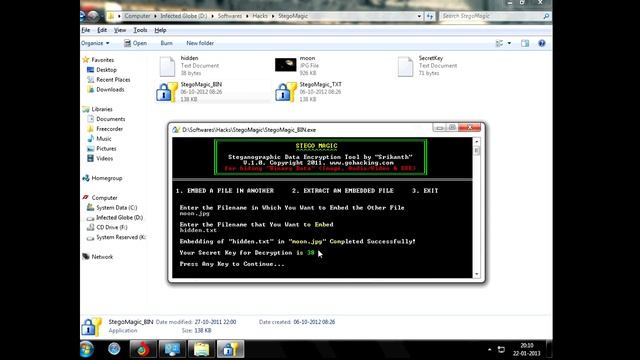The image size is (640, 360).
Task: Click the console scrollbar up arrow
Action: coord(476,141)
